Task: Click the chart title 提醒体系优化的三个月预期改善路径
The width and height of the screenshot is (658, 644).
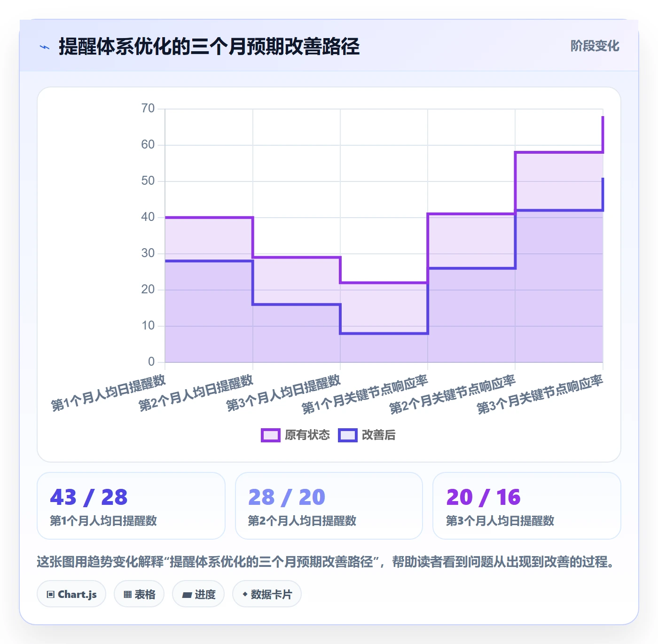Action: tap(209, 47)
